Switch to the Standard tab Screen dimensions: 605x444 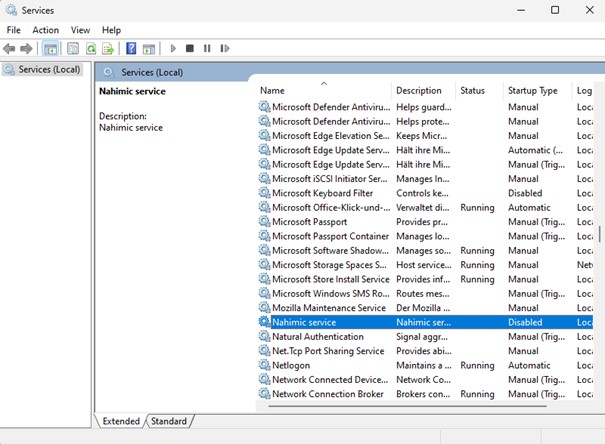(x=168, y=422)
